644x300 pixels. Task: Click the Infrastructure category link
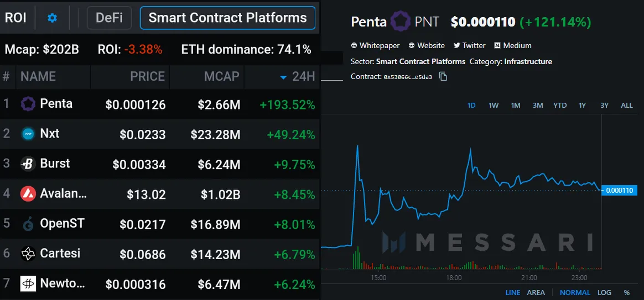tap(528, 61)
